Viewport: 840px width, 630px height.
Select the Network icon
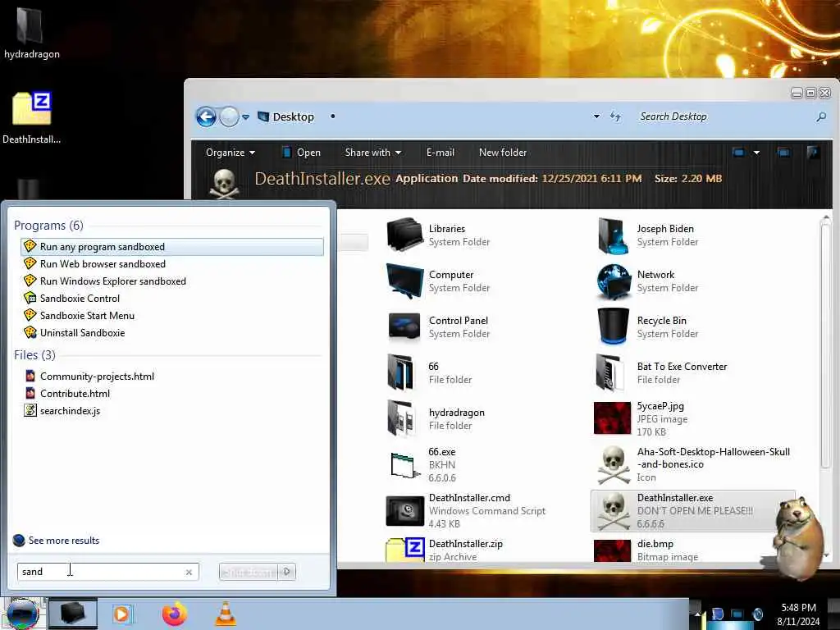pyautogui.click(x=613, y=281)
